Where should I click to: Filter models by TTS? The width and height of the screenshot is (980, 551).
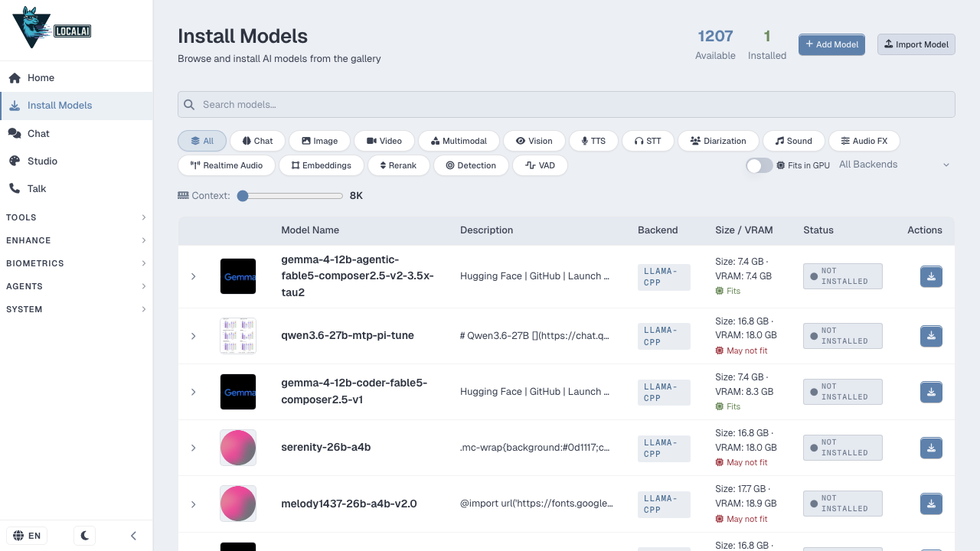click(x=593, y=141)
